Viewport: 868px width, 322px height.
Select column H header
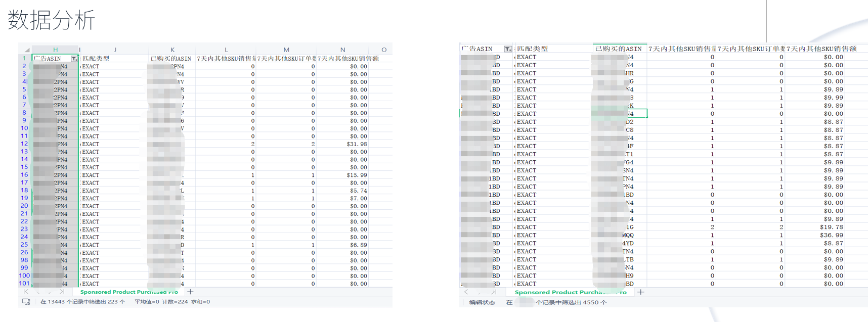[55, 50]
